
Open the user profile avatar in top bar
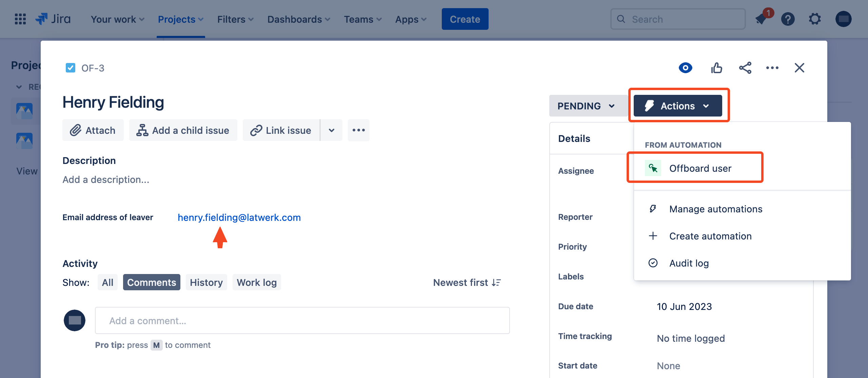click(x=843, y=19)
